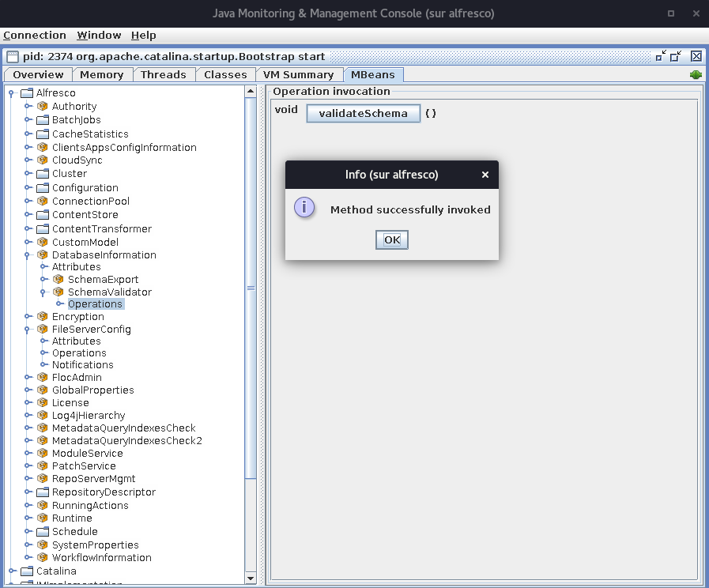Click the Catalina folder icon

click(x=27, y=571)
